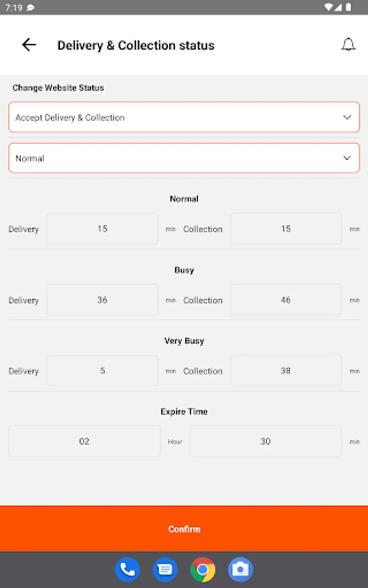Launch the Phone app from dock
The height and width of the screenshot is (588, 368).
click(127, 569)
